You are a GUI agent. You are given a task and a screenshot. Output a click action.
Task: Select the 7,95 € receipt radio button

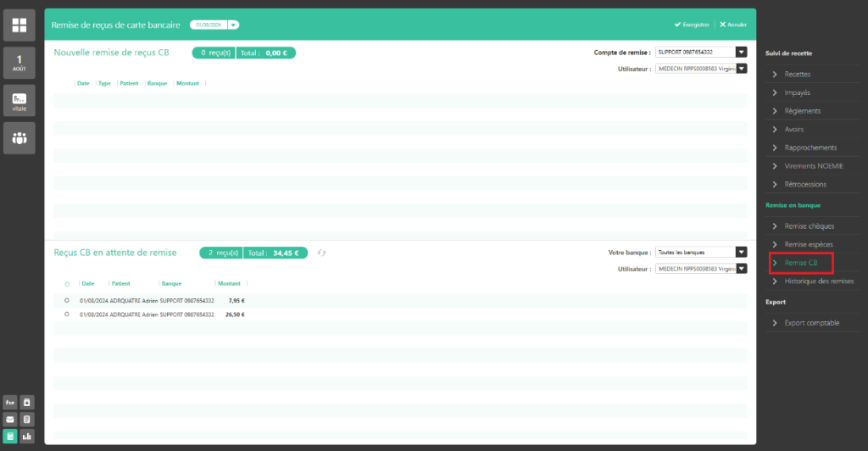click(67, 300)
